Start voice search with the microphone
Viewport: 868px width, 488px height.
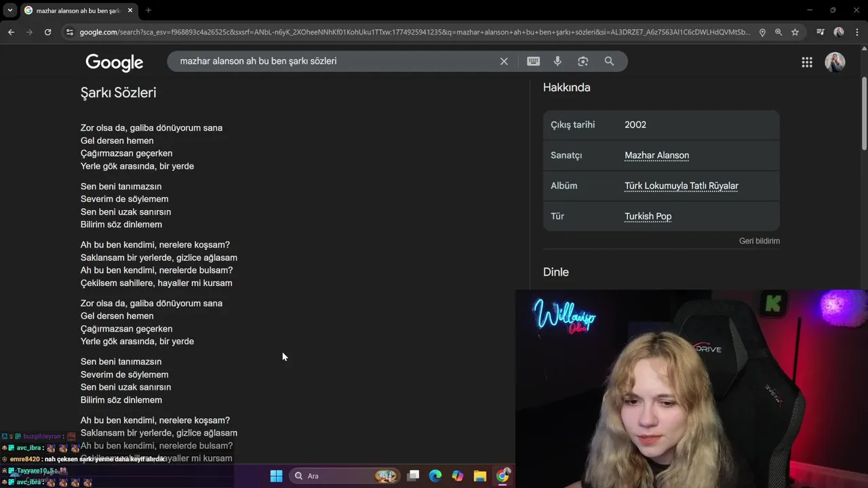pos(557,61)
